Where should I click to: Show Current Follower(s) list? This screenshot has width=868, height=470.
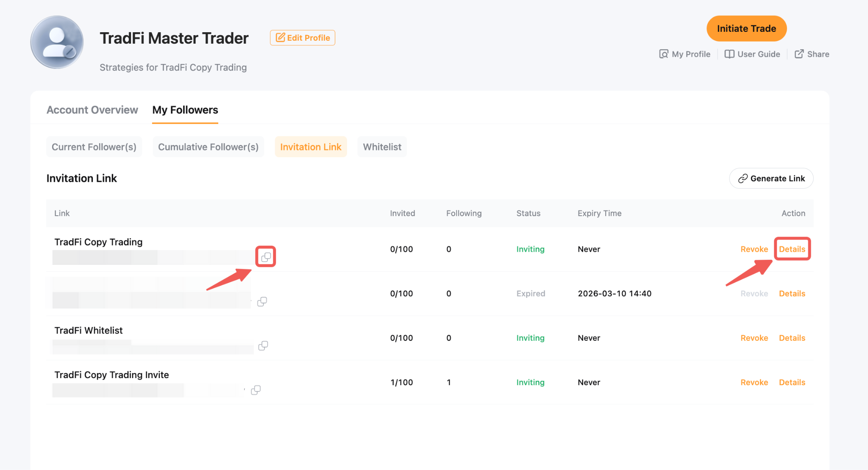[x=94, y=147]
